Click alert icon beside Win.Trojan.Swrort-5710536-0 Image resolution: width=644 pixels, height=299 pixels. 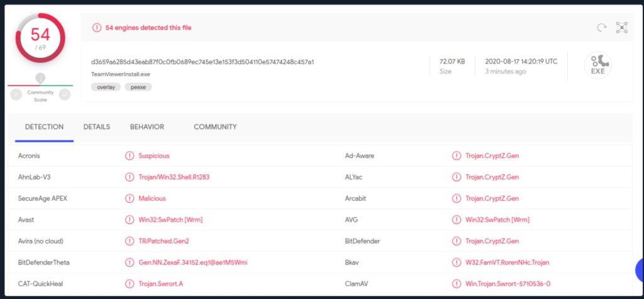point(457,284)
